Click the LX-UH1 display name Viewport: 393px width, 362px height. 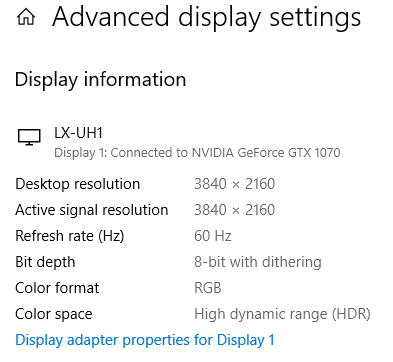click(78, 133)
